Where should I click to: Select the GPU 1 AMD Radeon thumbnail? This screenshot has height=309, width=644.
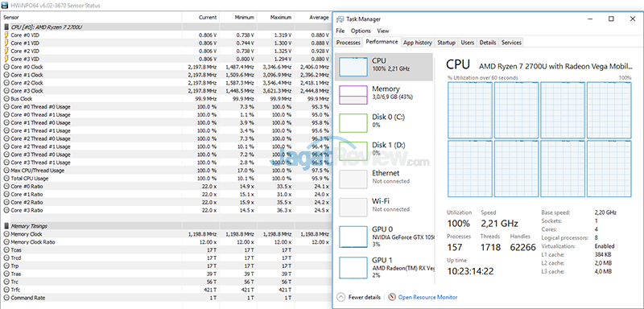pos(353,267)
